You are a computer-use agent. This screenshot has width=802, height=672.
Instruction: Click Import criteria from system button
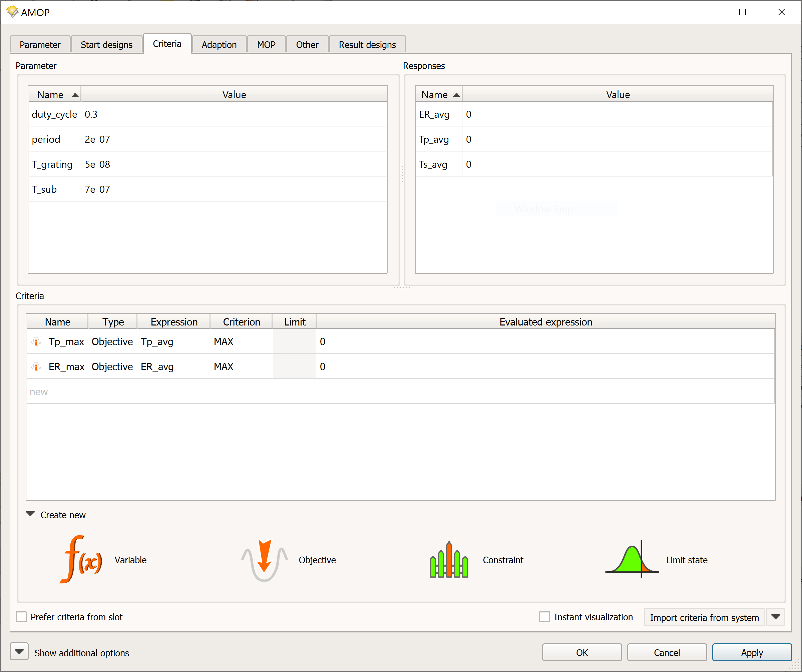pyautogui.click(x=704, y=617)
